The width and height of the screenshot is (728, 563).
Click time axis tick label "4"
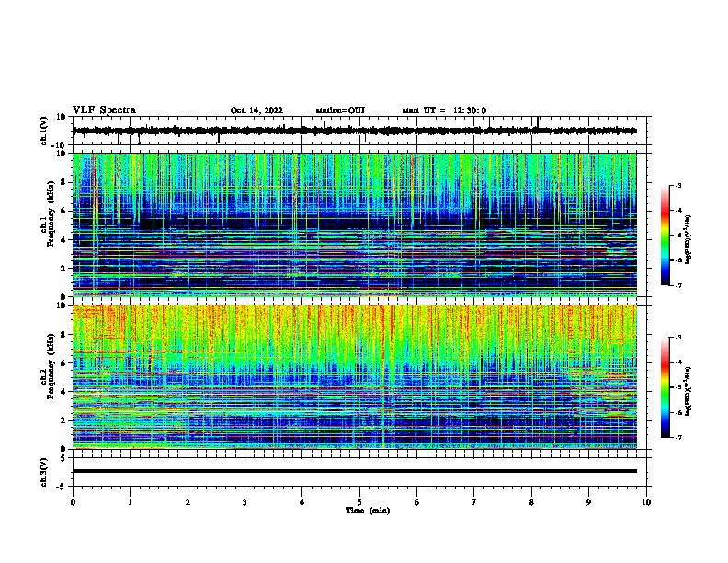[x=302, y=502]
